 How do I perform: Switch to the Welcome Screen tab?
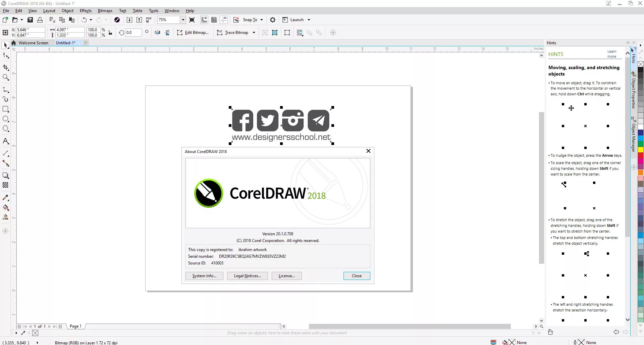click(x=33, y=43)
